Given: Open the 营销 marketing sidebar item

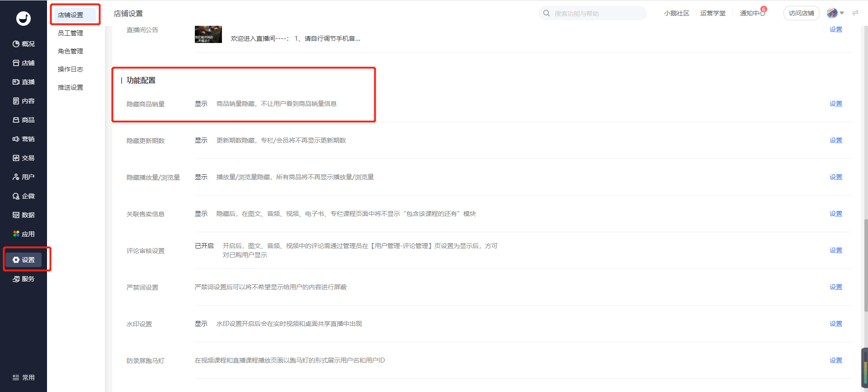Looking at the screenshot, I should 24,139.
